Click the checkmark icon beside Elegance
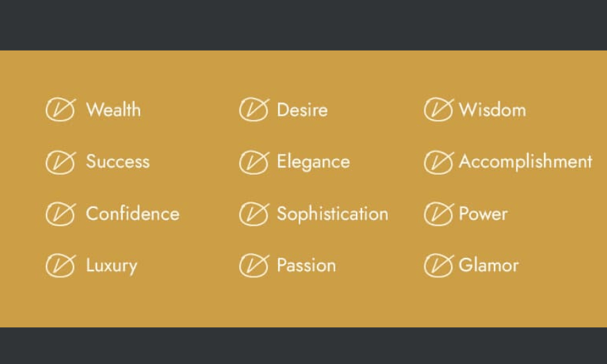The width and height of the screenshot is (607, 364). (x=255, y=162)
